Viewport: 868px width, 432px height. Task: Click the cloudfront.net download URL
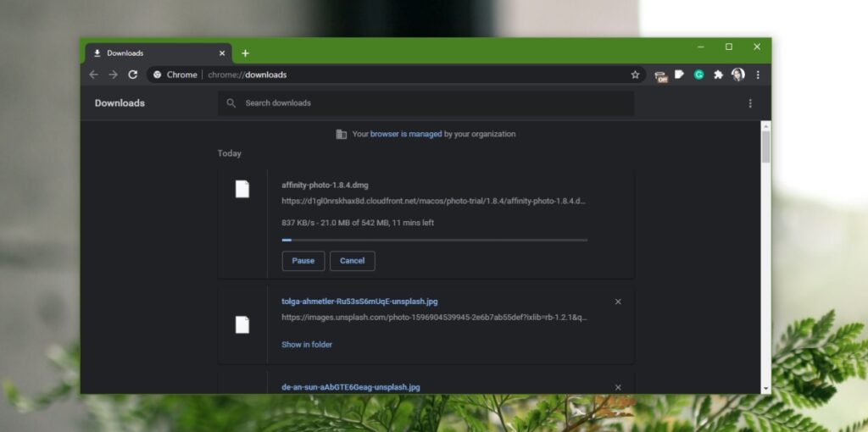[x=433, y=202]
